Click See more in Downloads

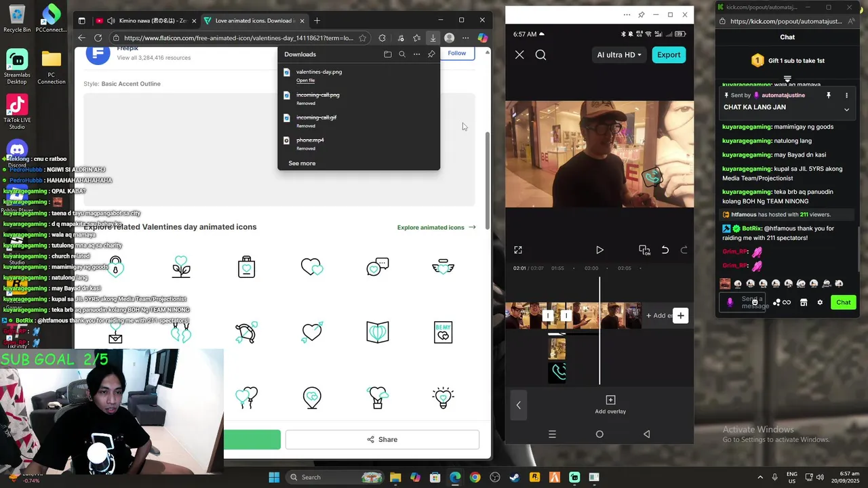302,163
